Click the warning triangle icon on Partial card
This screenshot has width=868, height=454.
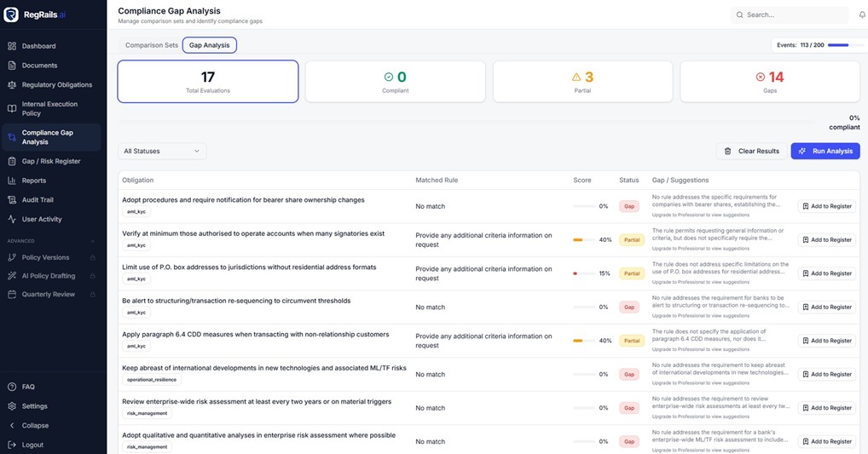click(x=576, y=77)
